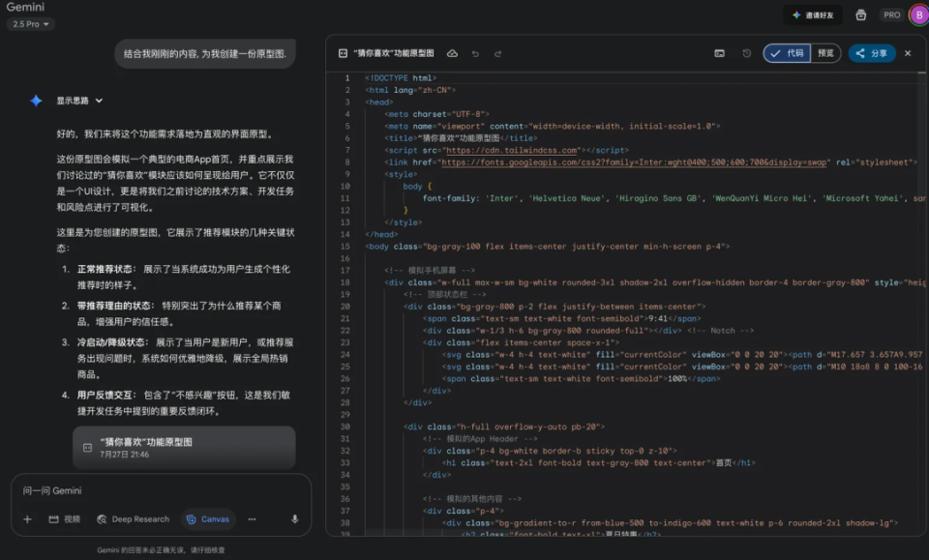Toggle the Canvas tool chip
Screen dimensions: 929x560
pos(207,519)
